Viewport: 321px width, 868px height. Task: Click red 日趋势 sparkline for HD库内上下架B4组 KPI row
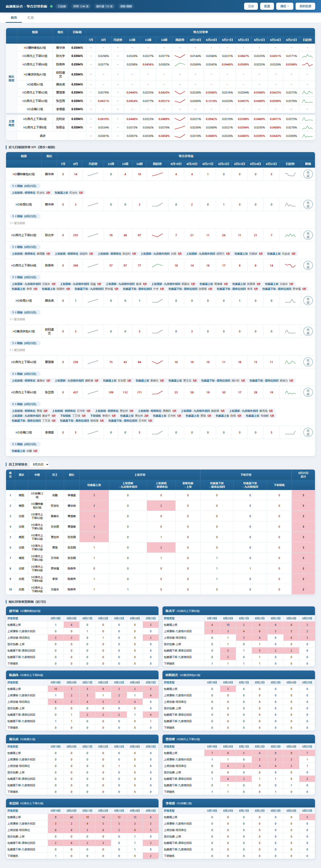click(x=290, y=266)
